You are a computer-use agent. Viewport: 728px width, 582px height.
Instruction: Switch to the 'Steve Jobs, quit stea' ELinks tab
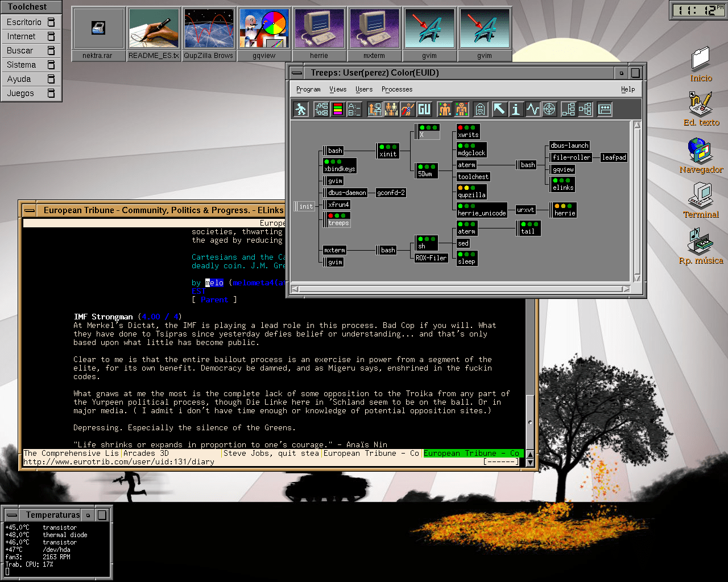(x=271, y=454)
